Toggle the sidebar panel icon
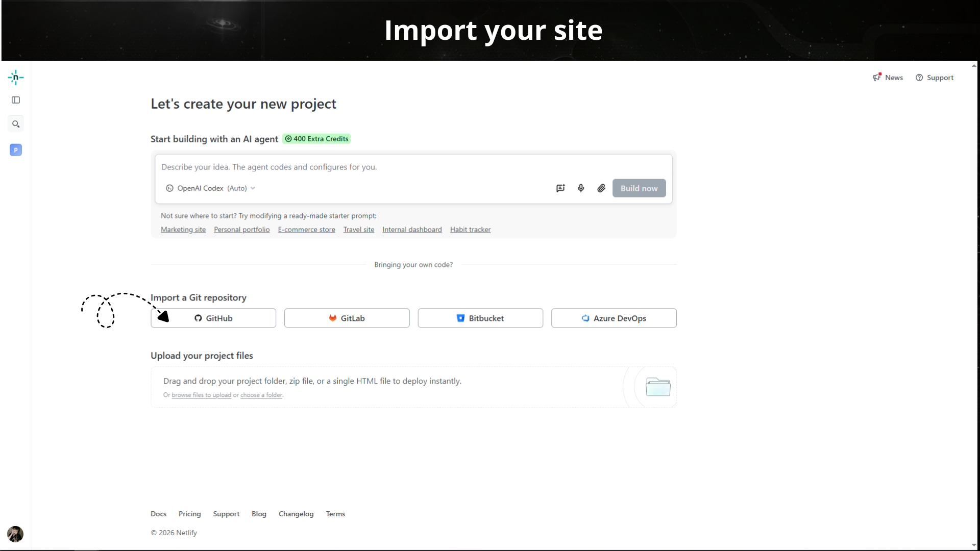This screenshot has width=980, height=551. click(16, 100)
